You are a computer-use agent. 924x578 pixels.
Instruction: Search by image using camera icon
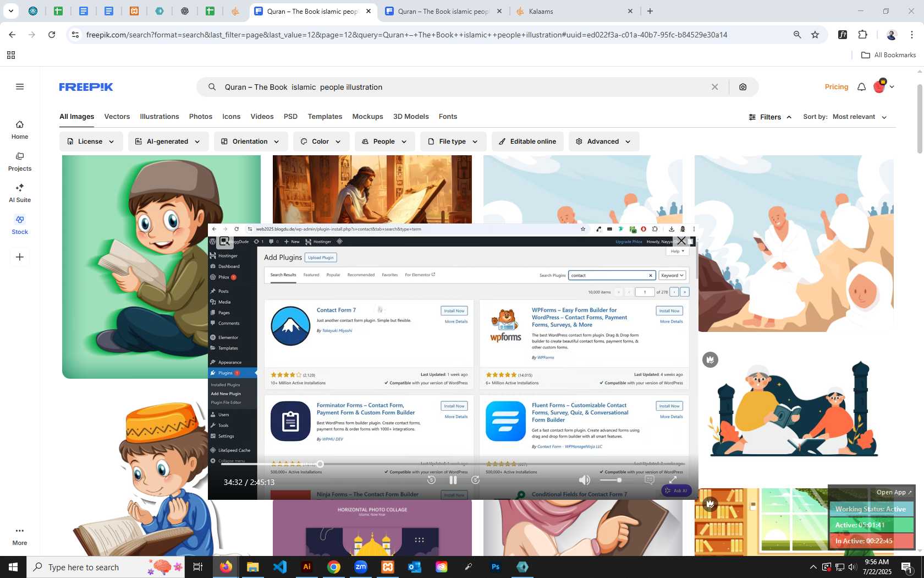tap(743, 87)
